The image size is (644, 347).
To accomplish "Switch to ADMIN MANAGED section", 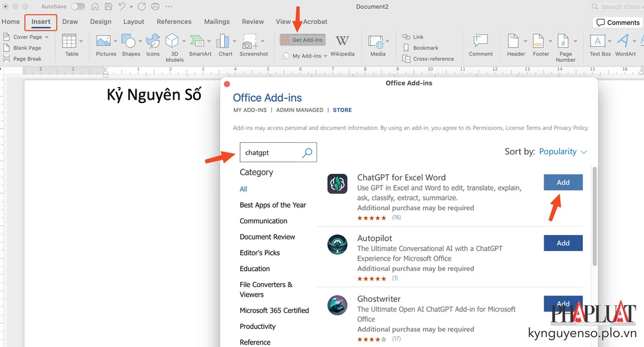I will tap(299, 110).
